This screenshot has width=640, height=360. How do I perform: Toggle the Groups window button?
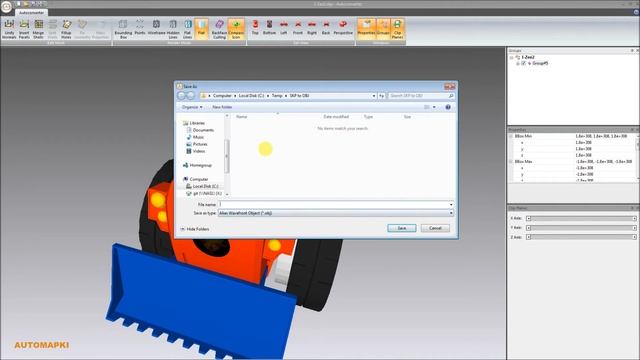(x=383, y=29)
